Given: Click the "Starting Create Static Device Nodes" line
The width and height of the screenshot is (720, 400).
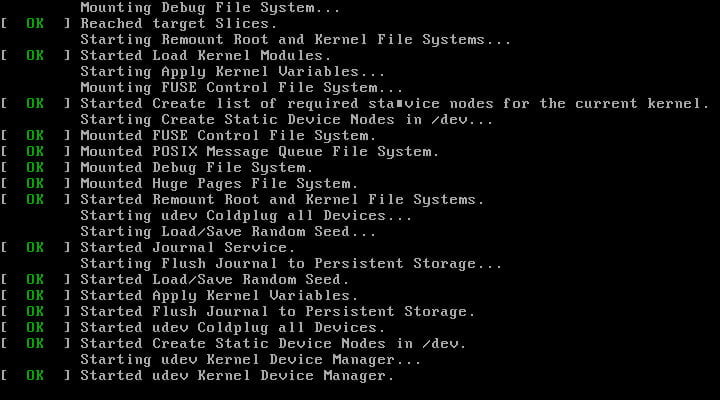Looking at the screenshot, I should click(286, 120).
